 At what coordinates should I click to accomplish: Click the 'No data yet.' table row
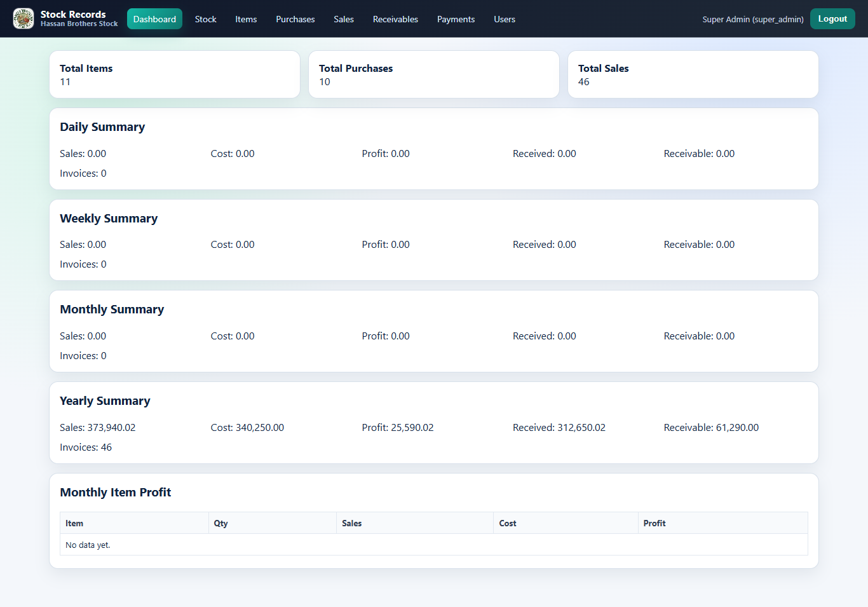coord(434,545)
